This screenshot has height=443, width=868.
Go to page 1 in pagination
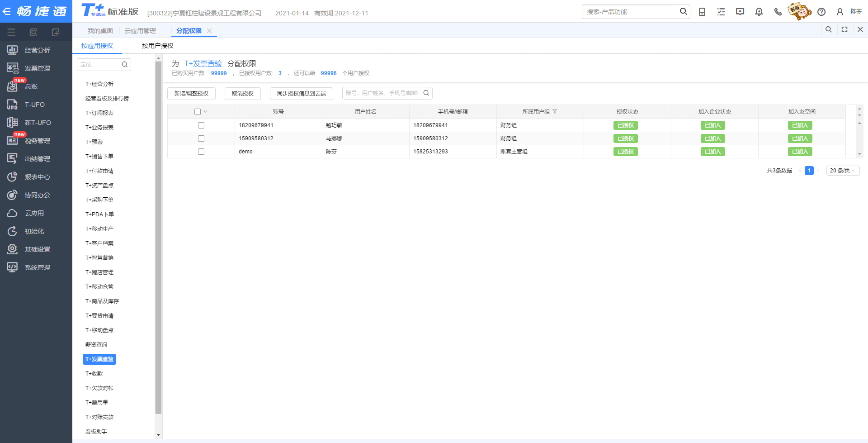[809, 171]
